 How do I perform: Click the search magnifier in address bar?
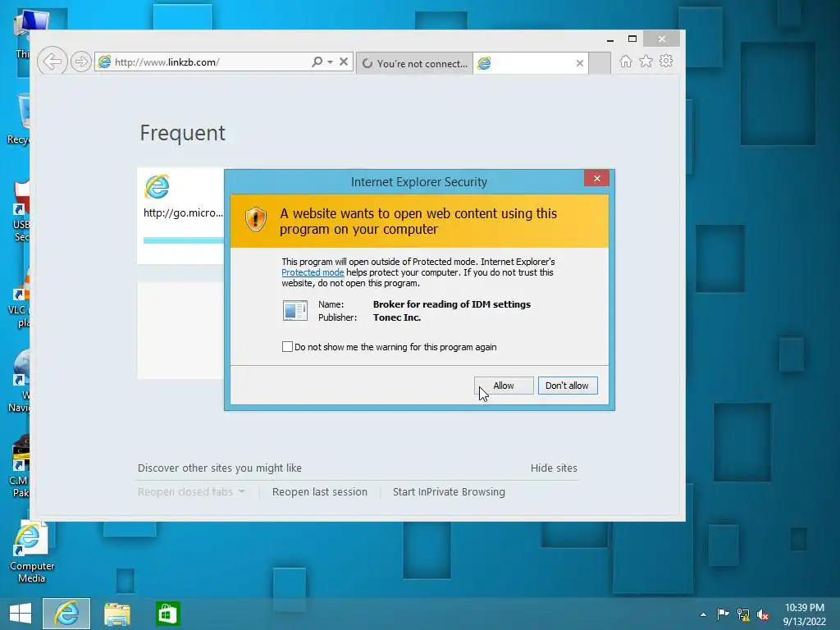click(x=317, y=62)
